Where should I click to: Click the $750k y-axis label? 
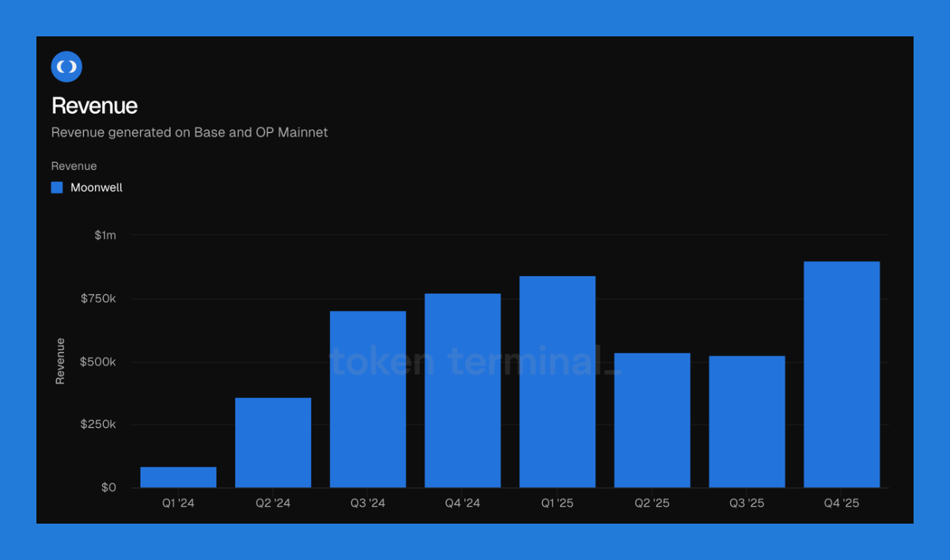click(98, 298)
